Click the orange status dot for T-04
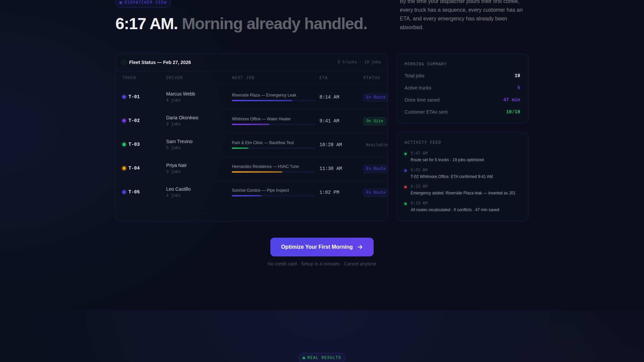 pyautogui.click(x=124, y=168)
